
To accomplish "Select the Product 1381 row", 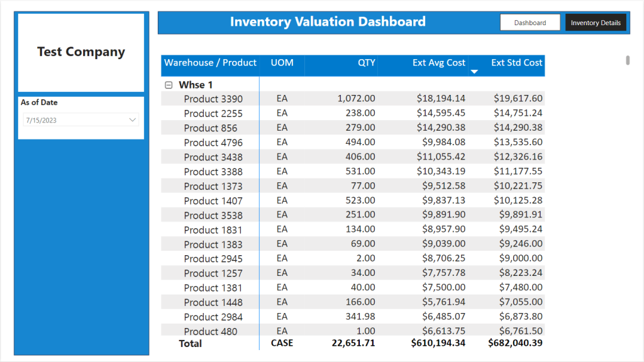I will (353, 287).
